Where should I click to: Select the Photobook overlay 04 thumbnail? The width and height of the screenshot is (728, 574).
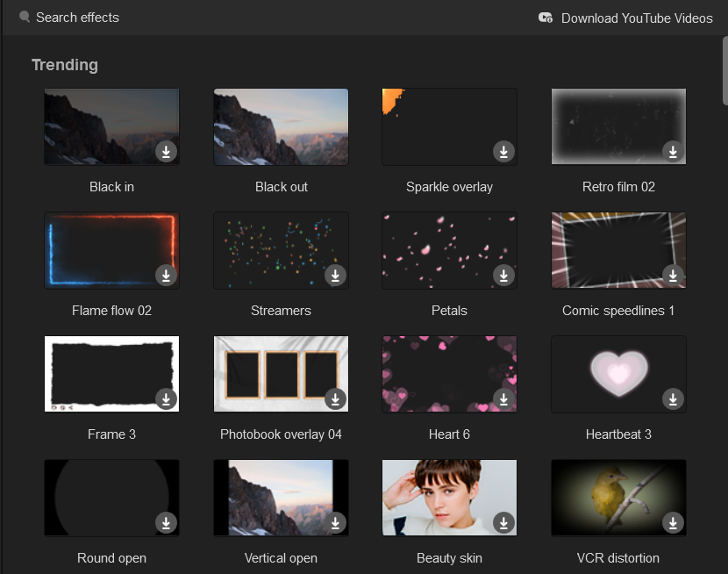point(281,374)
